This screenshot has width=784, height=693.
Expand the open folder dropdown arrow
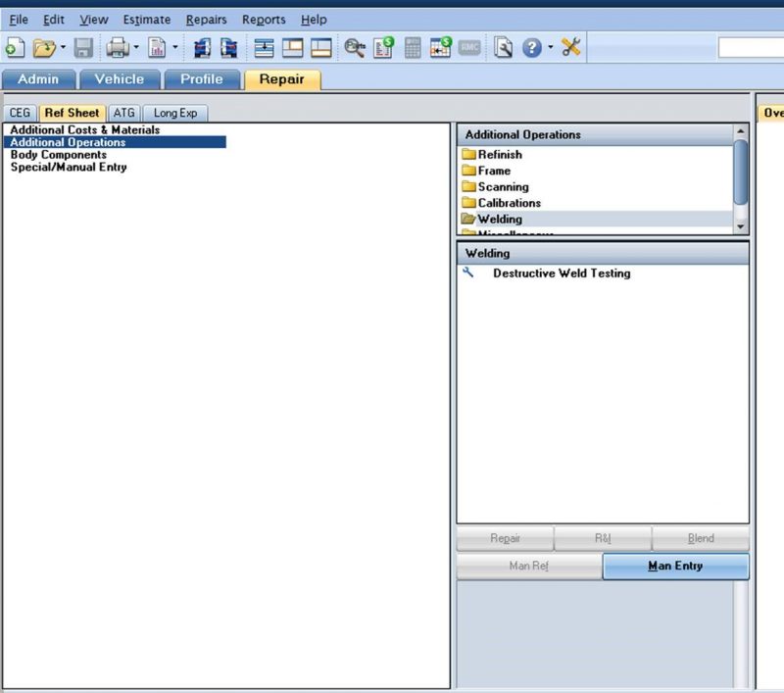[x=63, y=47]
